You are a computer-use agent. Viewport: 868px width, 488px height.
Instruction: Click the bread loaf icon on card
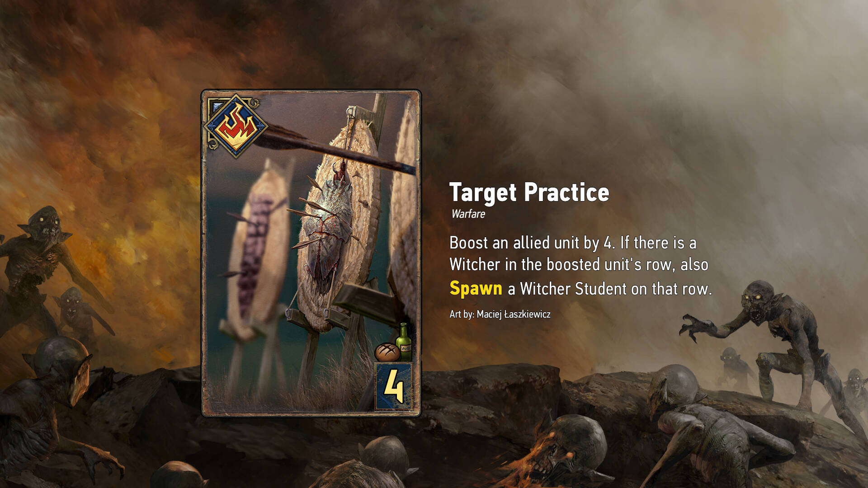387,352
